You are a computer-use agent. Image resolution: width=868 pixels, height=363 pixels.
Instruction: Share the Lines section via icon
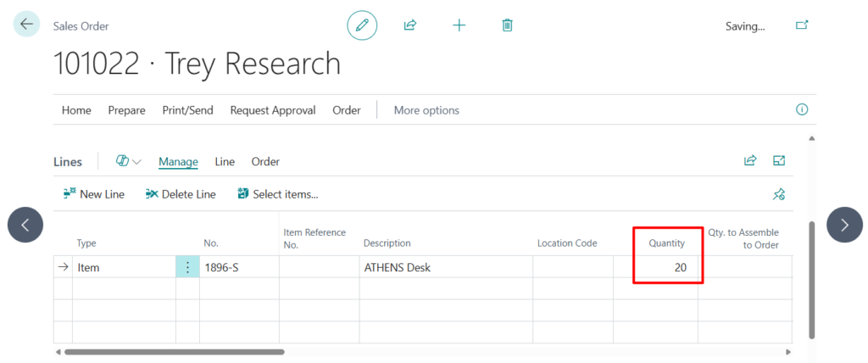[750, 160]
